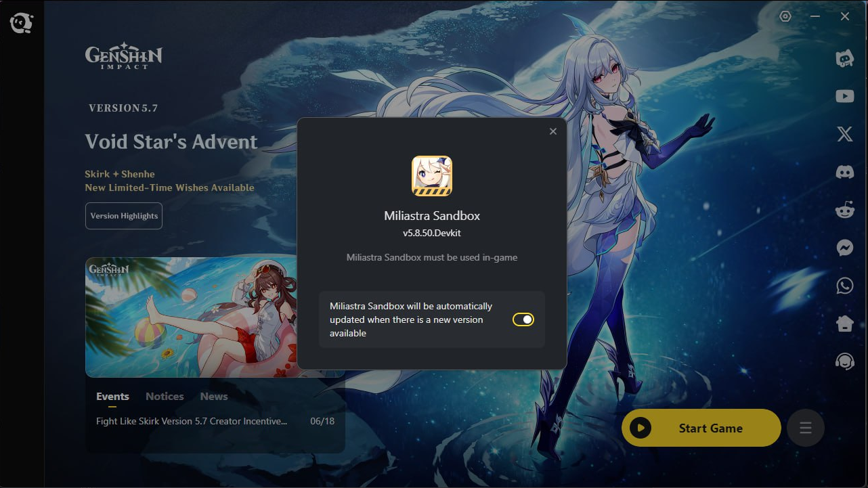The height and width of the screenshot is (488, 868).
Task: Click New Limited-Time Wishes Available text
Action: point(170,187)
